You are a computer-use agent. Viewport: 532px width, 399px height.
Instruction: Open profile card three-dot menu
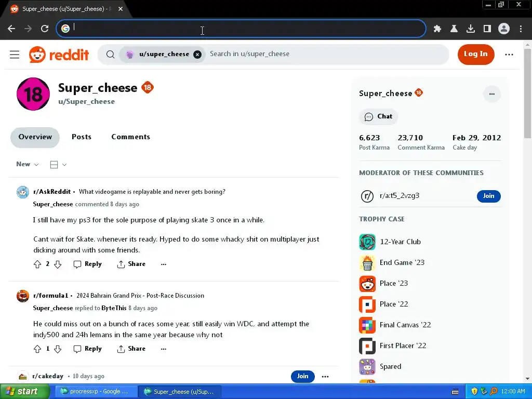[492, 94]
